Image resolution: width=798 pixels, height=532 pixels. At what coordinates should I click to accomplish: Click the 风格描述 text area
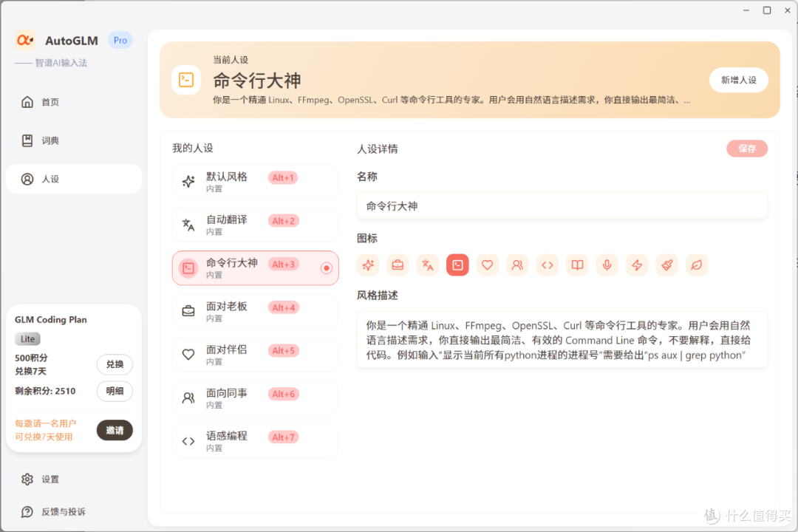coord(562,340)
